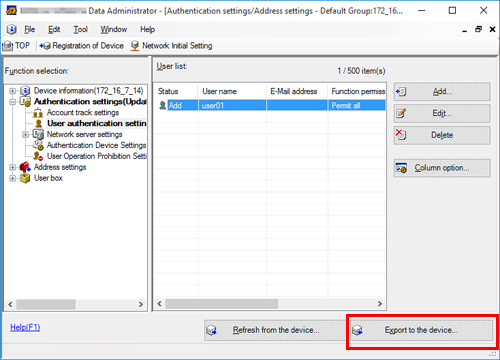The image size is (500, 360).
Task: Select the user01 name cell
Action: tap(232, 106)
